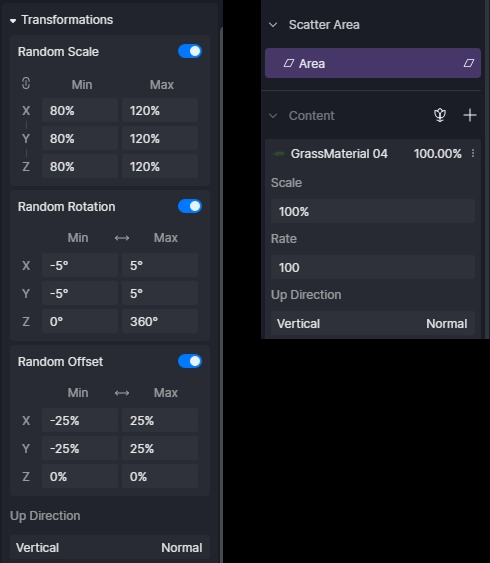Click Random Offset Y Max 25% field
The image size is (490, 563).
(x=160, y=448)
